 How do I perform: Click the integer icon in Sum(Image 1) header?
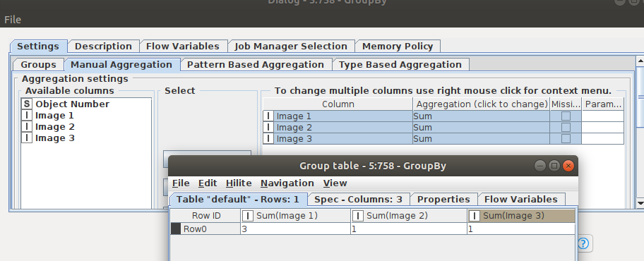(248, 216)
